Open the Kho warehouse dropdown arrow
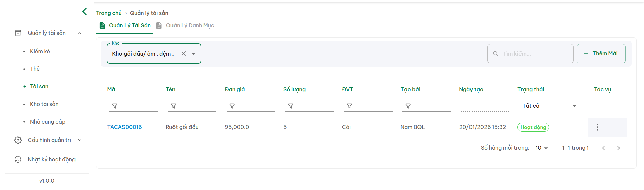Image resolution: width=644 pixels, height=190 pixels. click(x=194, y=54)
